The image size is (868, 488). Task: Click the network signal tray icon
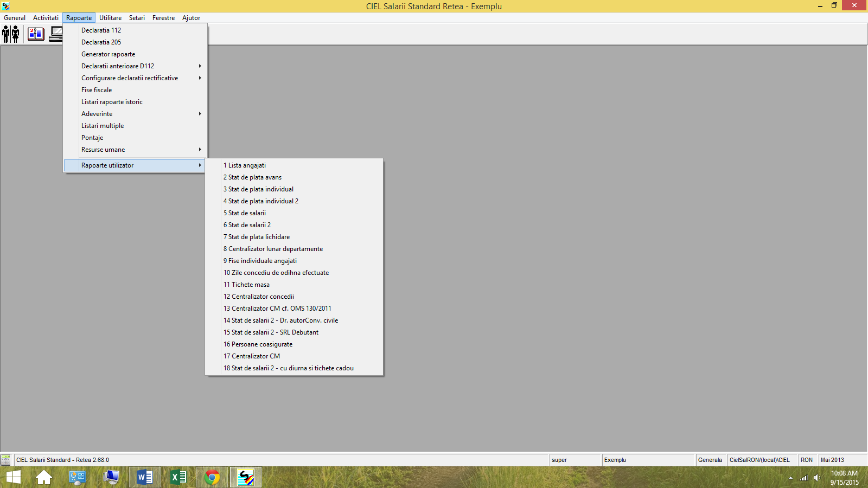[x=803, y=478]
